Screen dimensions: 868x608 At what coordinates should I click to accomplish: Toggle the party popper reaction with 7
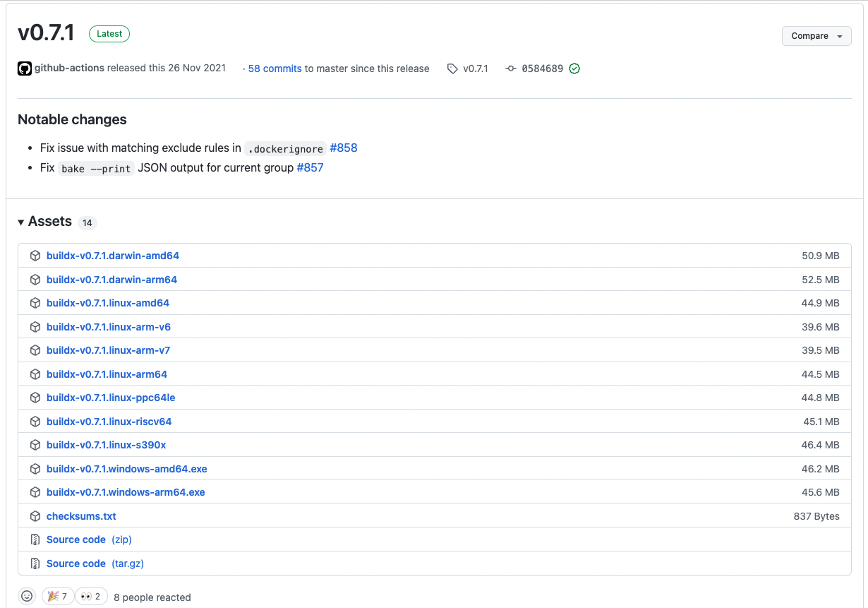coord(57,597)
